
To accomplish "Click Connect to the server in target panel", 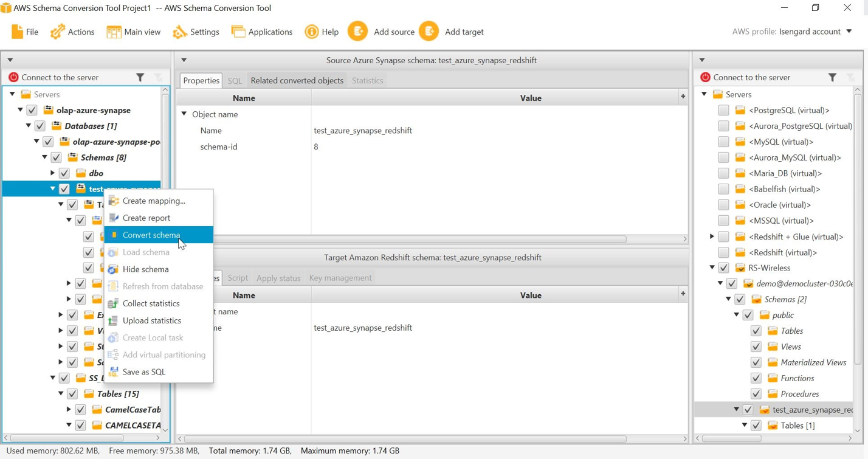I will click(752, 77).
